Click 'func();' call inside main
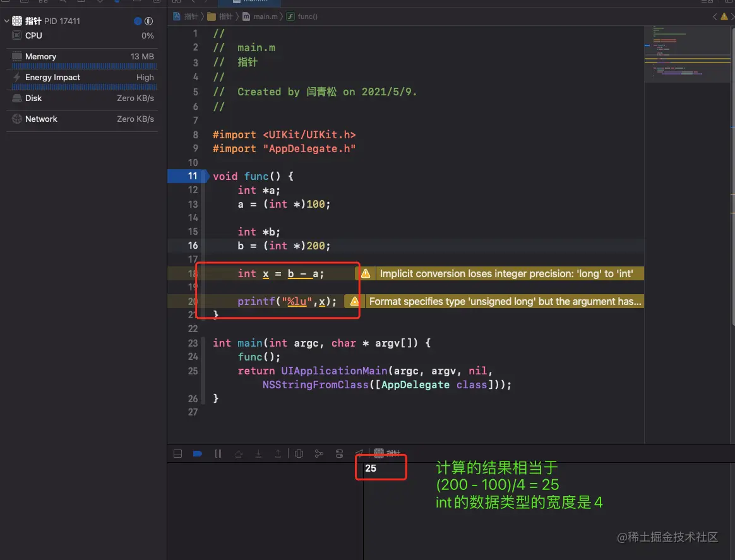735x560 pixels. 259,357
